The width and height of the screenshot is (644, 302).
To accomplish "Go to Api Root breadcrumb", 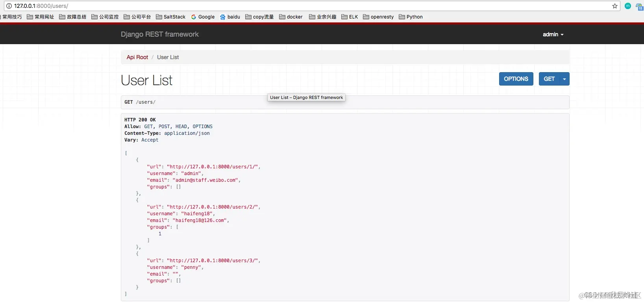I will pyautogui.click(x=137, y=57).
